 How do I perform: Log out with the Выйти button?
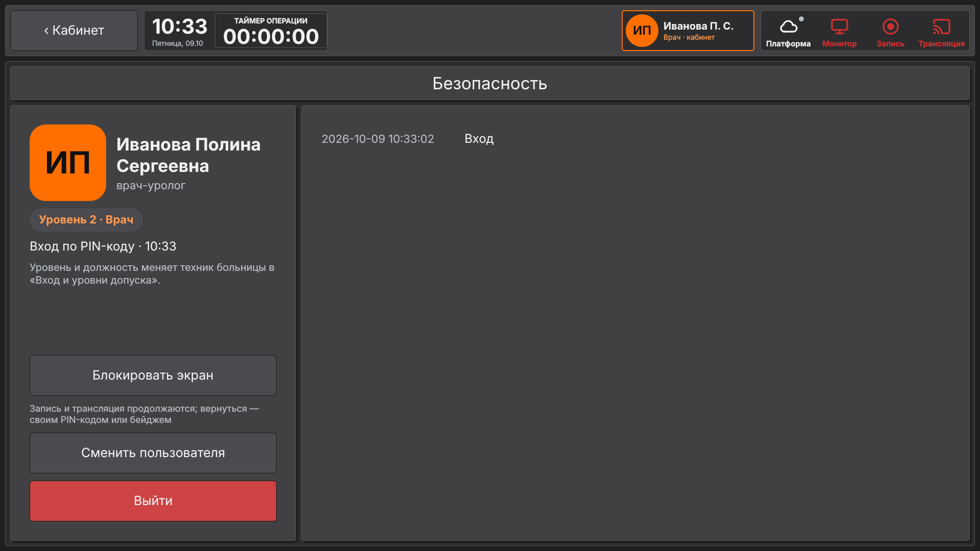pyautogui.click(x=153, y=501)
